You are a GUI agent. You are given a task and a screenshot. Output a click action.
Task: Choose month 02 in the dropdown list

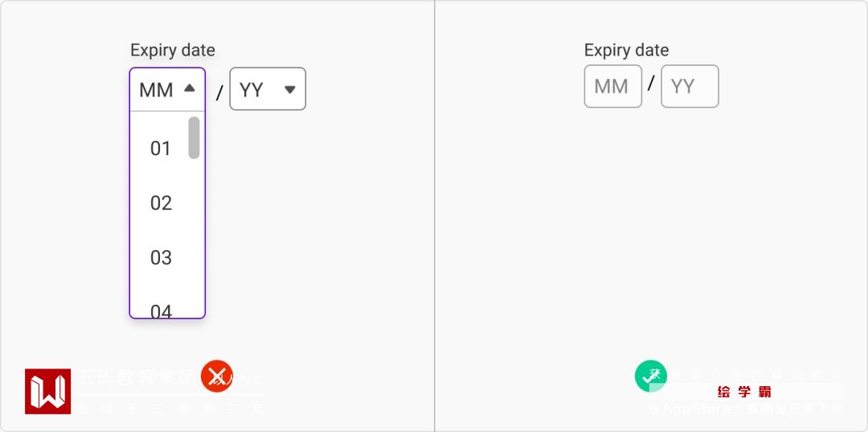(x=161, y=204)
